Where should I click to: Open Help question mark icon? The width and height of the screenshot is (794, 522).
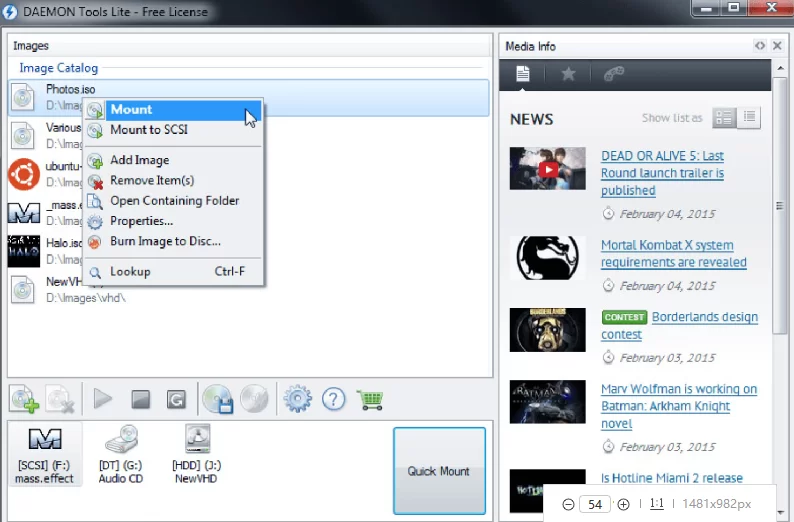point(334,399)
